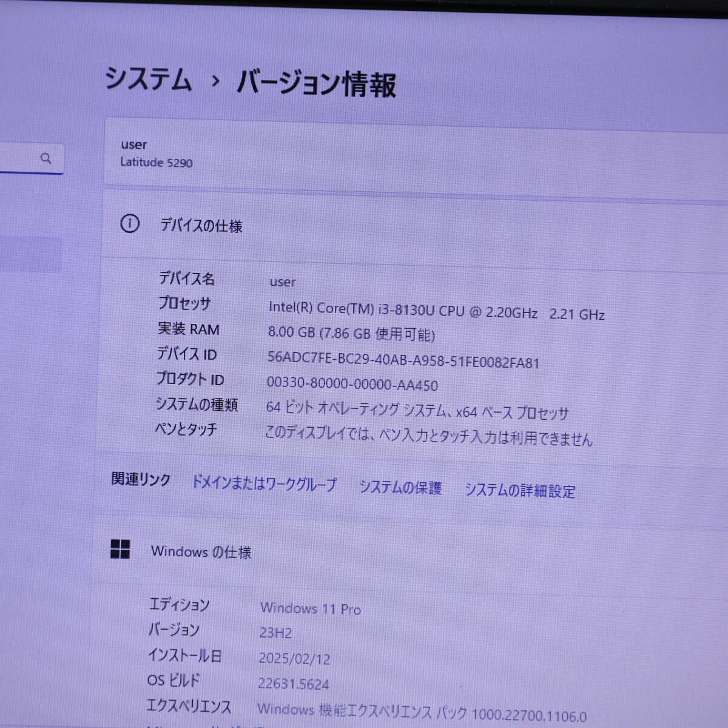Image resolution: width=728 pixels, height=728 pixels.
Task: Open the システムの保護 link
Action: pos(400,487)
